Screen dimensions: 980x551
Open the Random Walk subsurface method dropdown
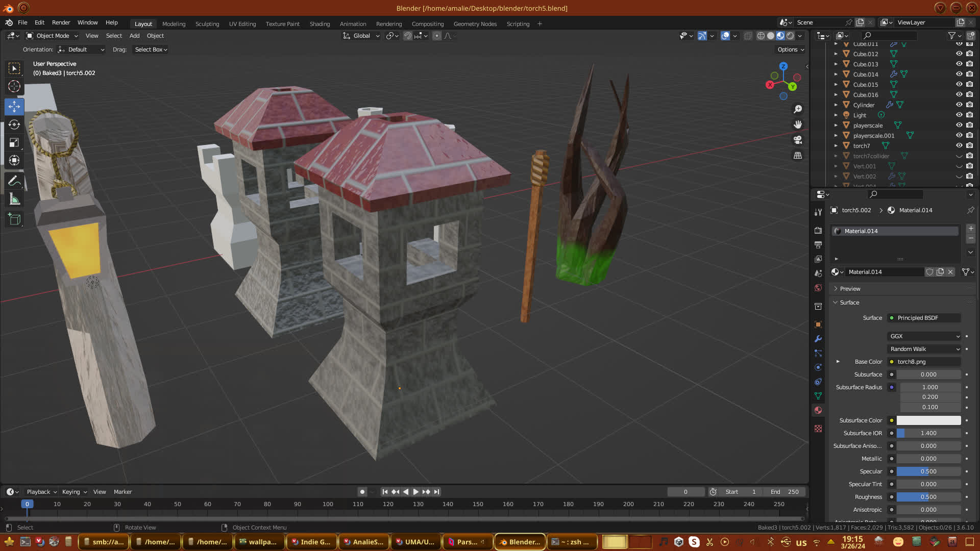point(924,349)
